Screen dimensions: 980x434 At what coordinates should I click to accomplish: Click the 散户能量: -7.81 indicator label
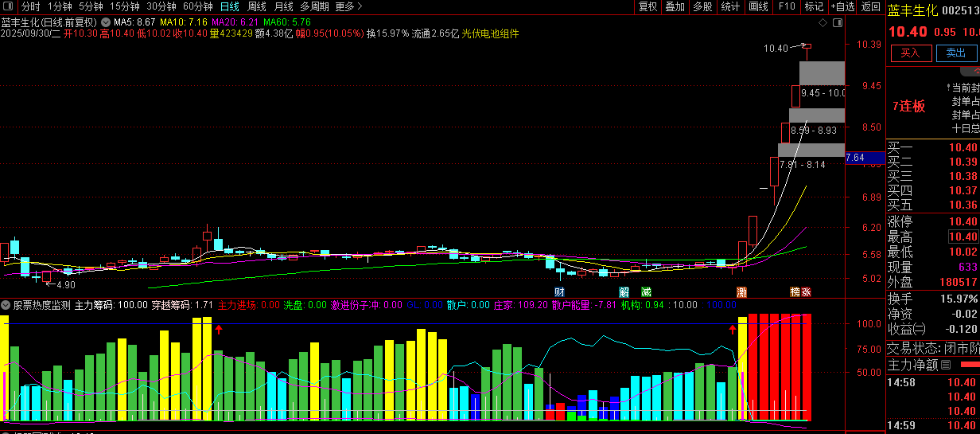click(584, 305)
